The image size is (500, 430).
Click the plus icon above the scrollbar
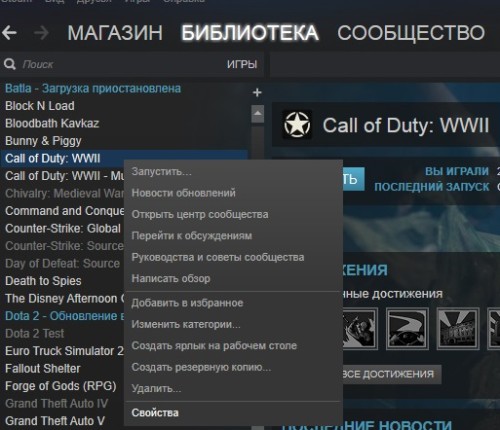click(257, 92)
